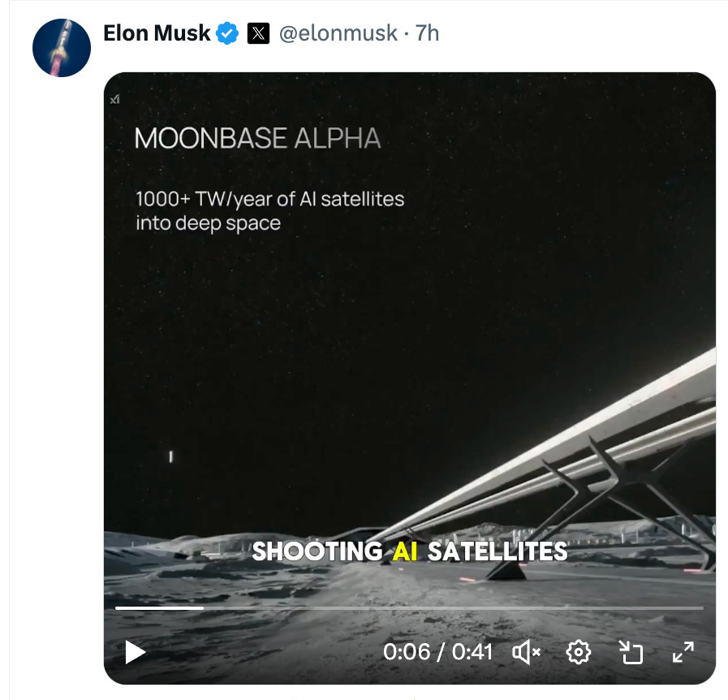Click the MOONBASE ALPHA title text
The image size is (728, 700).
257,138
